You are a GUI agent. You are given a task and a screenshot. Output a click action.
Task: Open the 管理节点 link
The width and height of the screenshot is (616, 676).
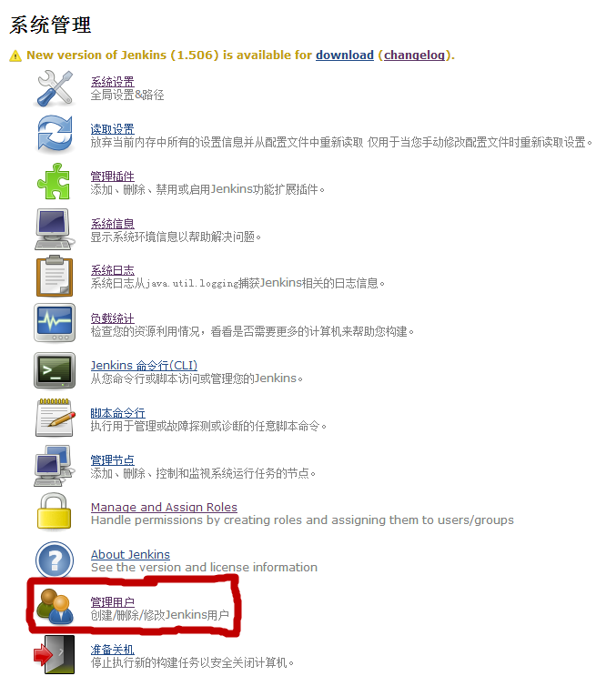(112, 460)
